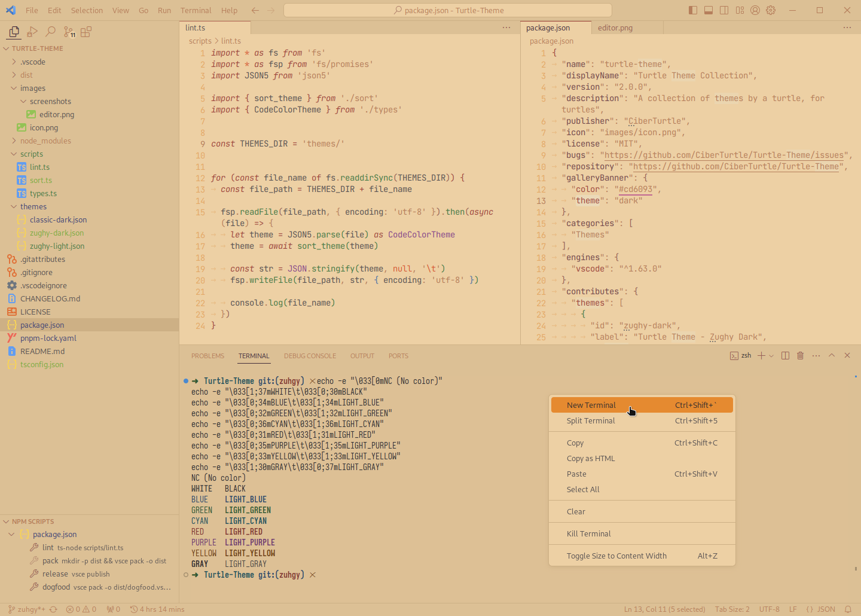Viewport: 861px width, 616px height.
Task: Click the #cd6093 color value
Action: (x=636, y=189)
